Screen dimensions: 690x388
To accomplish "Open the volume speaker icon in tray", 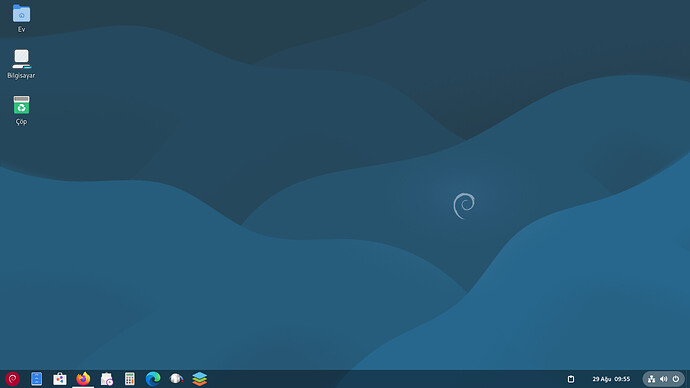I will click(664, 379).
